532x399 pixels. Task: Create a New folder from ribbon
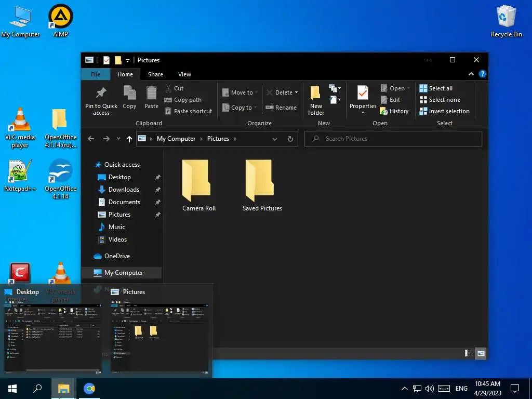[x=316, y=100]
